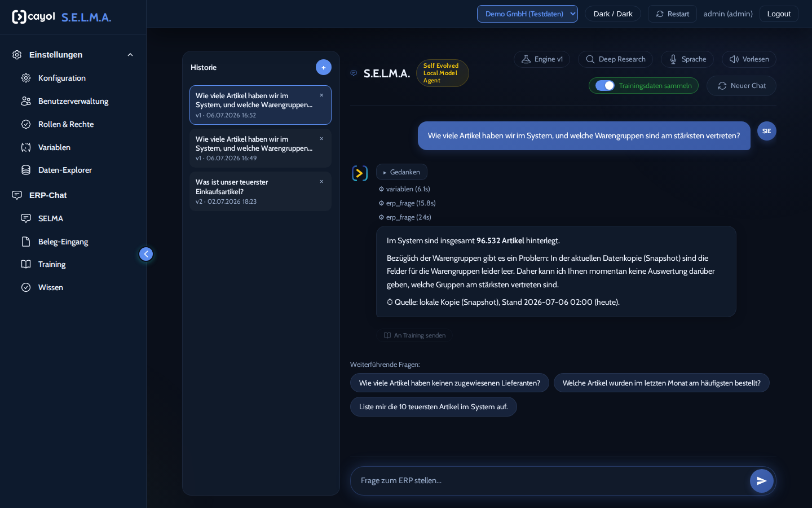Screen dimensions: 812x508
Task: Click the ERP-Chat speech bubble icon
Action: coord(17,195)
